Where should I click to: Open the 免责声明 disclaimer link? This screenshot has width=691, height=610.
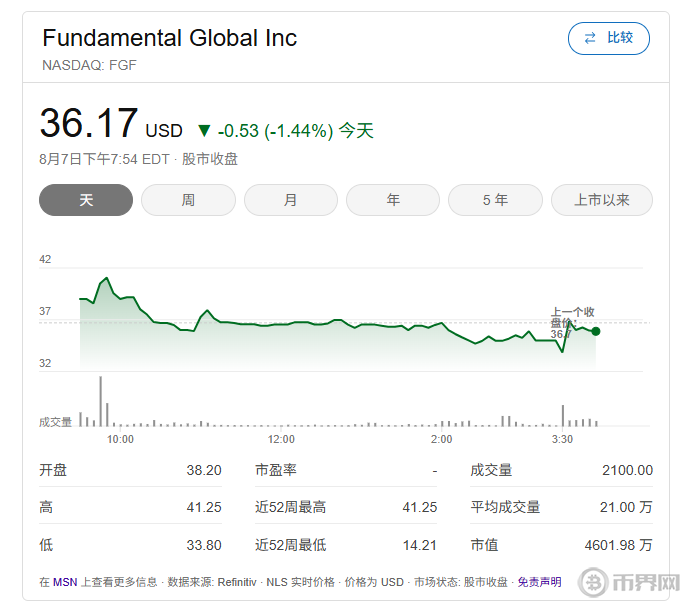pyautogui.click(x=539, y=582)
